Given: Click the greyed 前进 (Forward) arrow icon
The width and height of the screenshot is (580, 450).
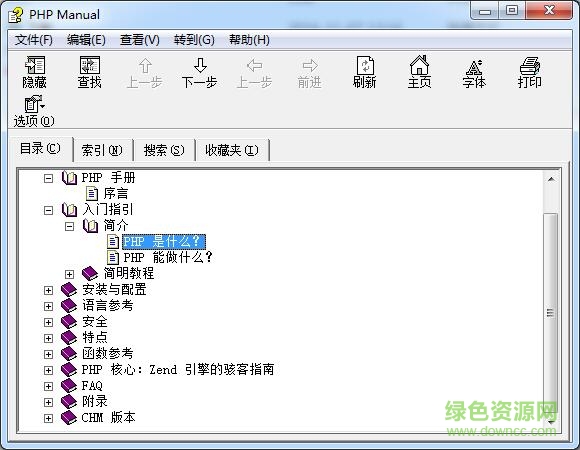Looking at the screenshot, I should pyautogui.click(x=310, y=66).
